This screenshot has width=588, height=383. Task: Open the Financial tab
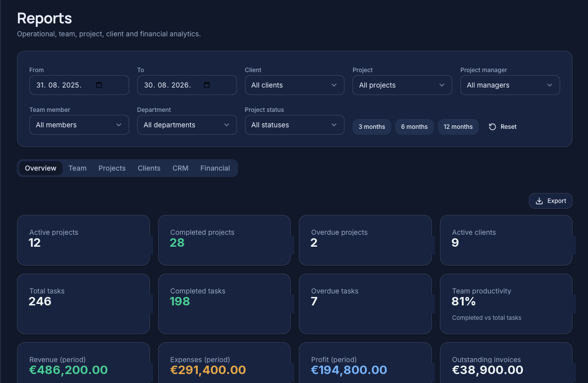pos(215,169)
